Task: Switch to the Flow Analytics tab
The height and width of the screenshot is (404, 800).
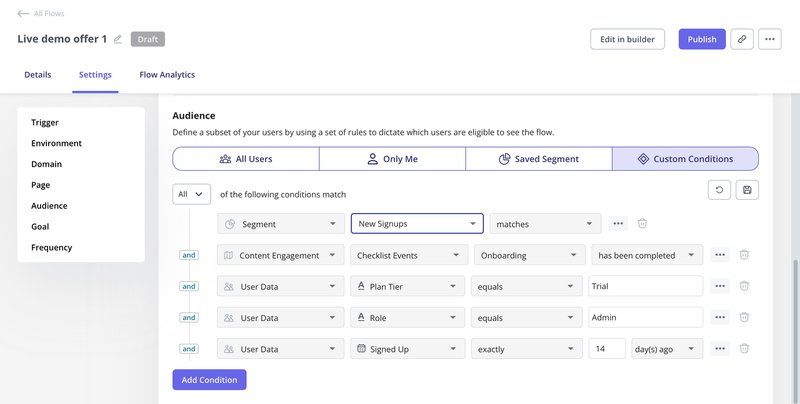Action: point(167,75)
